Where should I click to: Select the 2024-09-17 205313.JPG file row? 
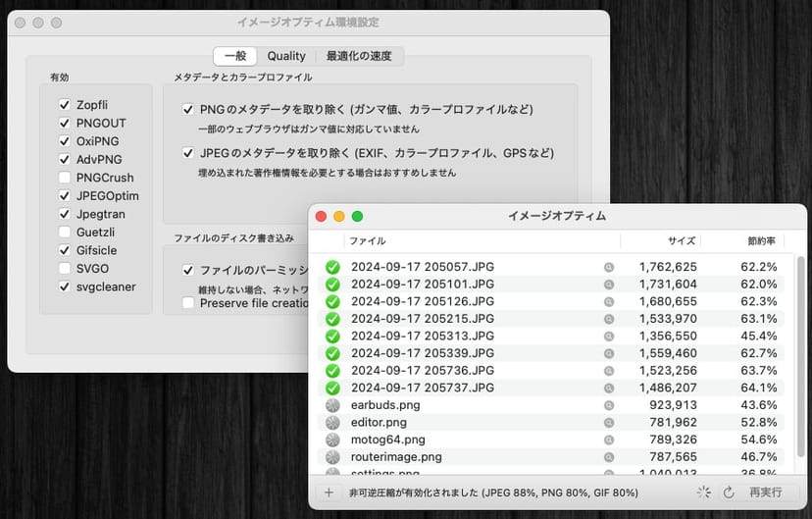[471, 336]
